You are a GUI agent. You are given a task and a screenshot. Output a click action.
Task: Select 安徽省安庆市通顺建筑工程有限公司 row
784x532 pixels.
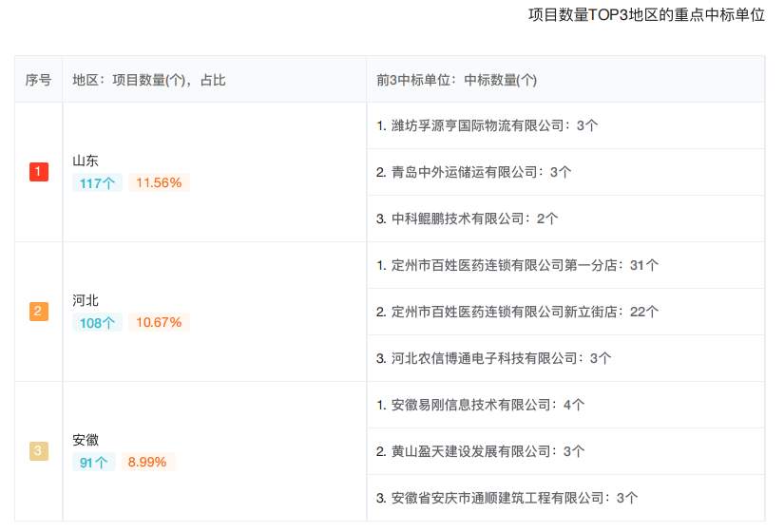[565, 498]
